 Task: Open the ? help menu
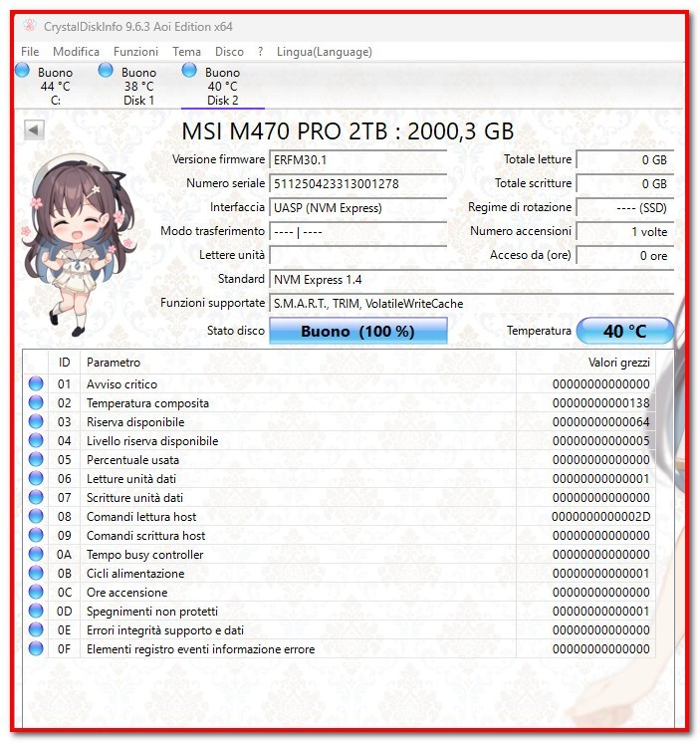click(x=260, y=52)
